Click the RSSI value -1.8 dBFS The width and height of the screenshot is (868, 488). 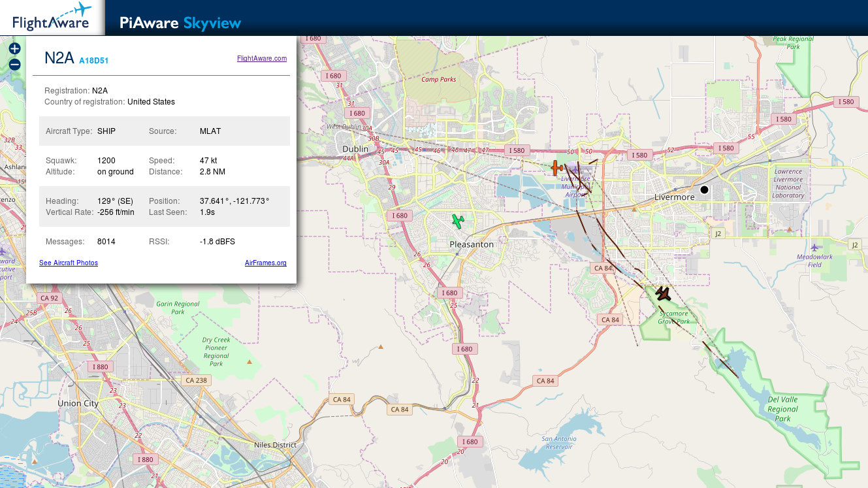[217, 242]
